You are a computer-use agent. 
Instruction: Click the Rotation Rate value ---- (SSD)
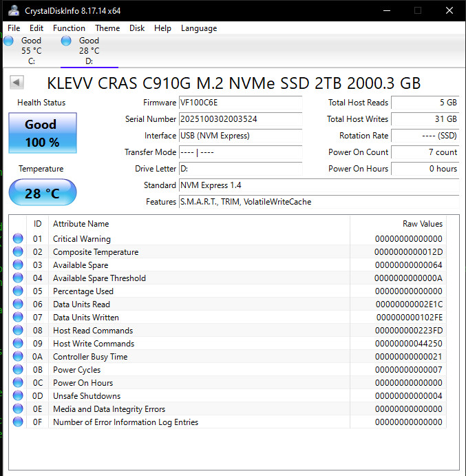(425, 136)
